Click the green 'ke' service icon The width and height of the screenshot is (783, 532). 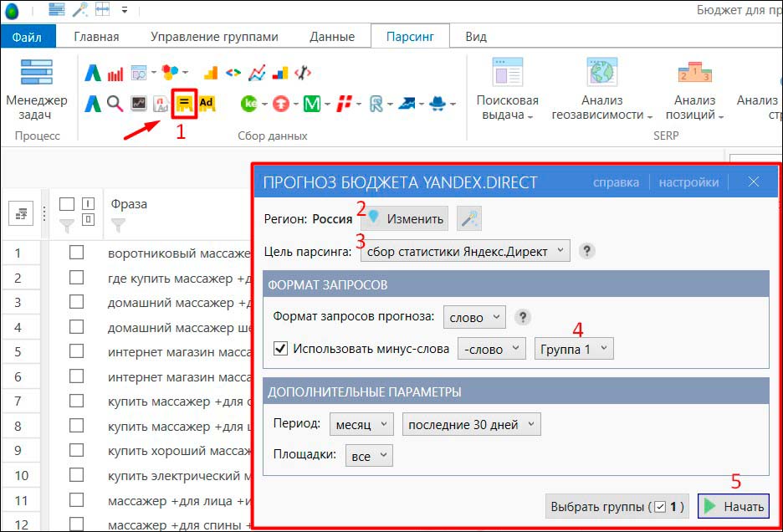click(248, 104)
